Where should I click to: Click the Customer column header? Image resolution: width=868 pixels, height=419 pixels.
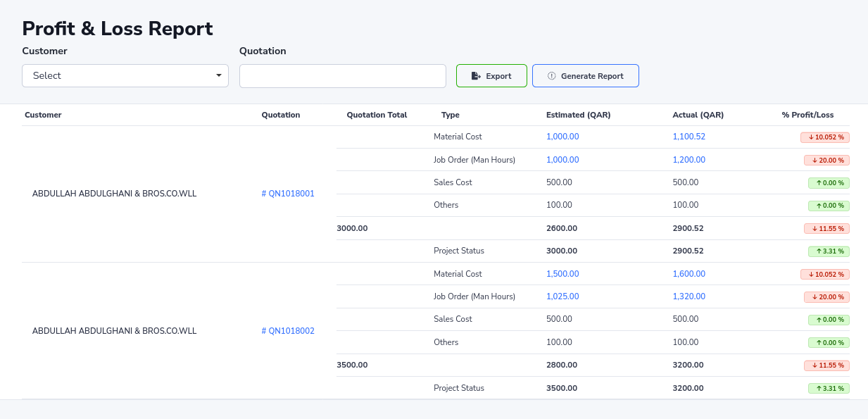tap(43, 115)
